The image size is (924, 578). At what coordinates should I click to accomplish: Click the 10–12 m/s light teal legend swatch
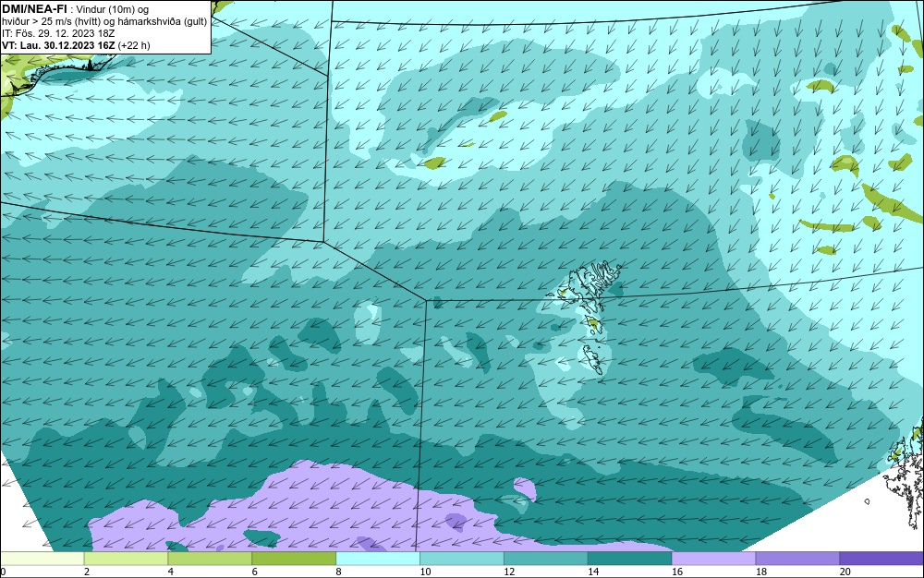[x=462, y=559]
